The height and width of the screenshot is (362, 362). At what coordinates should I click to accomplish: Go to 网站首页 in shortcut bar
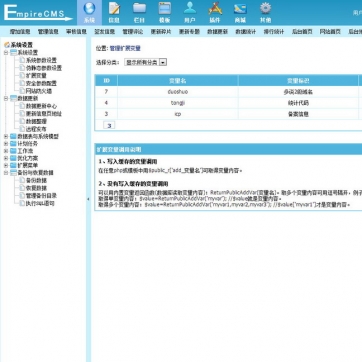tap(330, 32)
